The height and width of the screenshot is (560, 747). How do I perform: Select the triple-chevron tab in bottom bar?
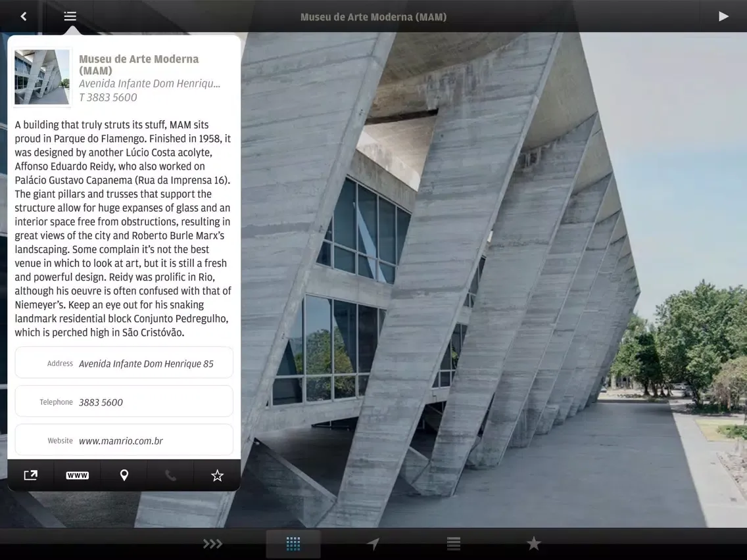pyautogui.click(x=212, y=544)
